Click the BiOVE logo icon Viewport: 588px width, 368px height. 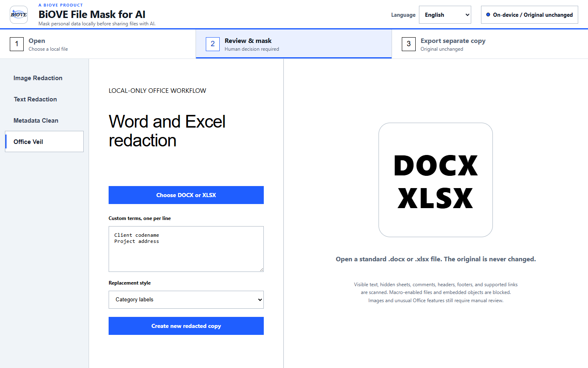[19, 15]
